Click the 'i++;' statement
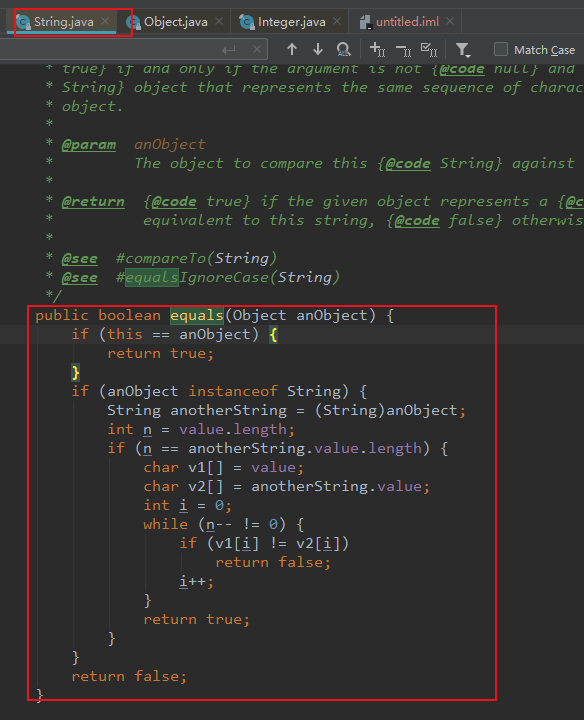584x720 pixels. click(x=197, y=582)
